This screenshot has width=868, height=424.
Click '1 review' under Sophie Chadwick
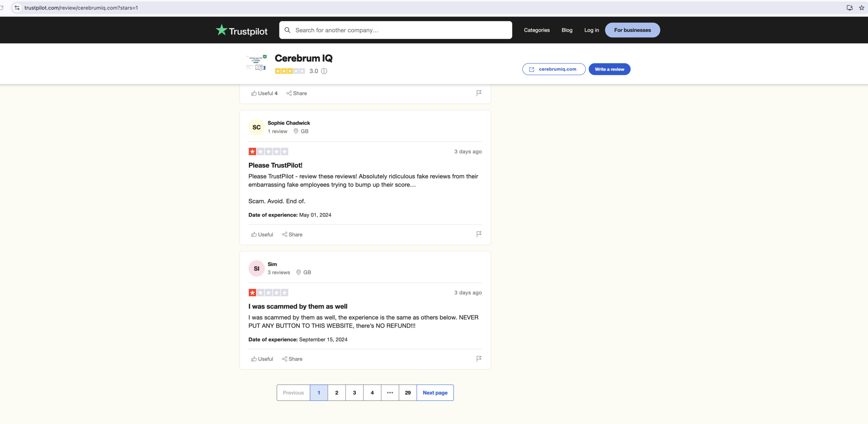pos(277,131)
